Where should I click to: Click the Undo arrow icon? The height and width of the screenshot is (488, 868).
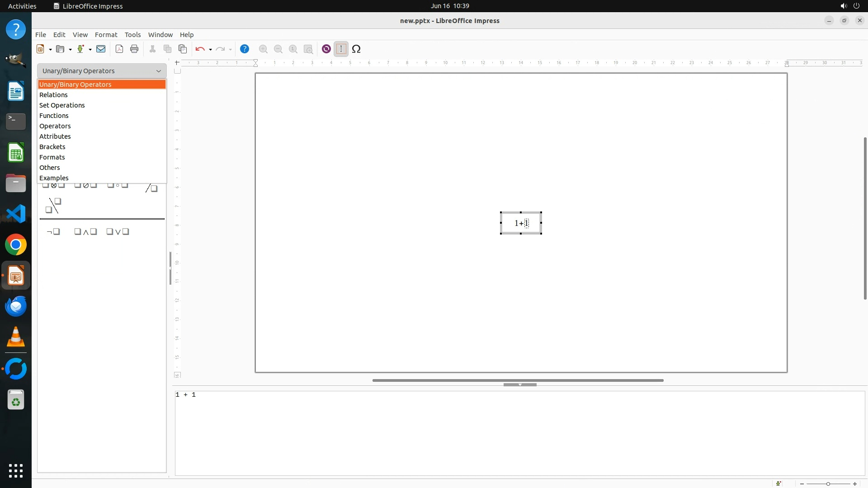coord(200,49)
